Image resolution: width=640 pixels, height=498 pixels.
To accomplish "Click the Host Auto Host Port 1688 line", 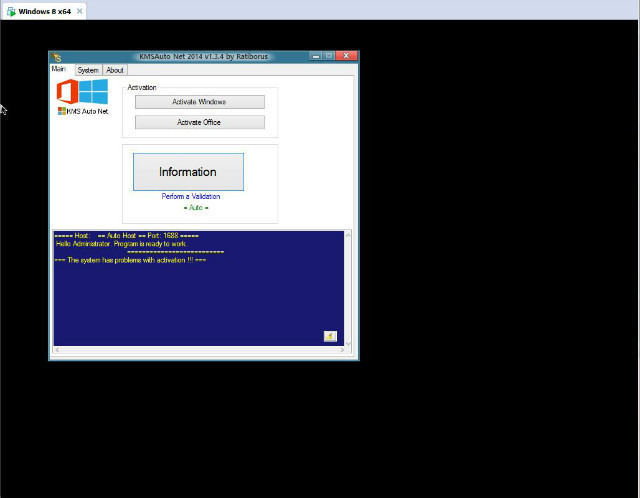I will (127, 236).
